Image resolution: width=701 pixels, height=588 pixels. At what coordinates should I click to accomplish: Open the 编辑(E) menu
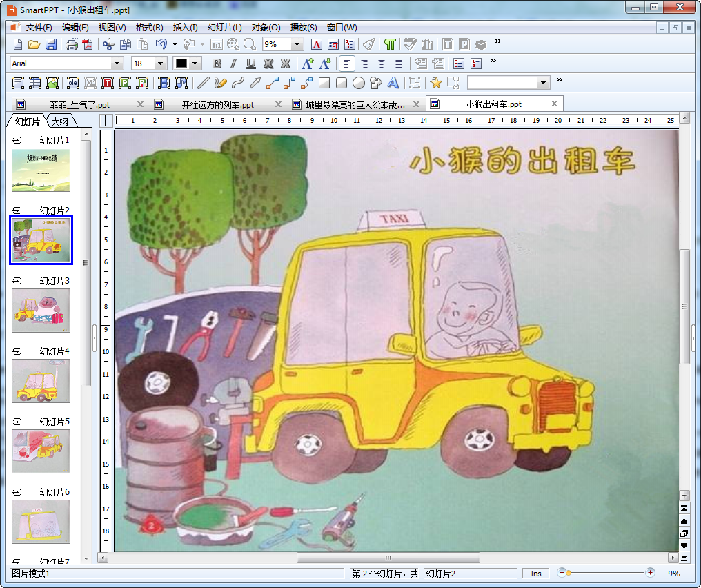pyautogui.click(x=75, y=28)
